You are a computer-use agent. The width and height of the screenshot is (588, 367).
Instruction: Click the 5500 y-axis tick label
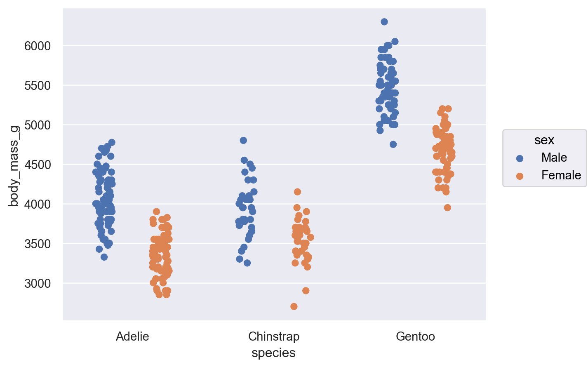(38, 85)
